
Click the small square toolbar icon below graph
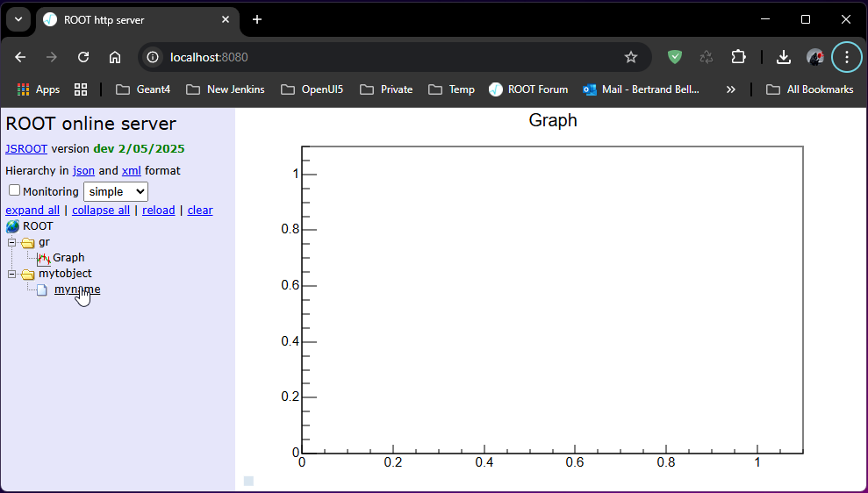[248, 481]
